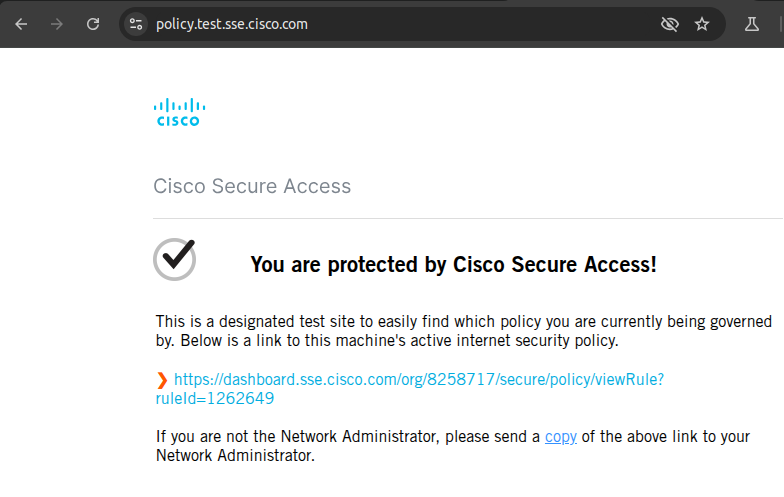The image size is (784, 497).
Task: Reload the current page
Action: point(93,24)
